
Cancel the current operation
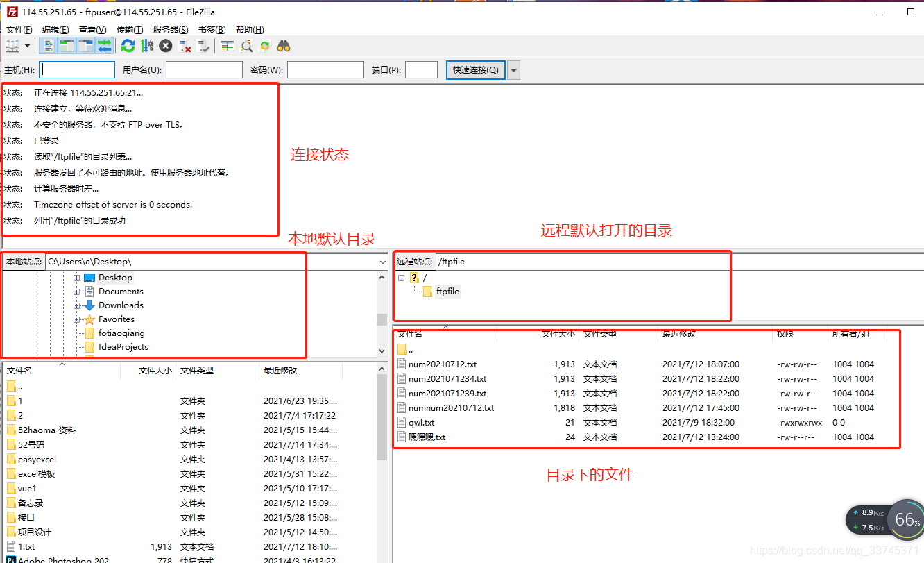pyautogui.click(x=166, y=46)
